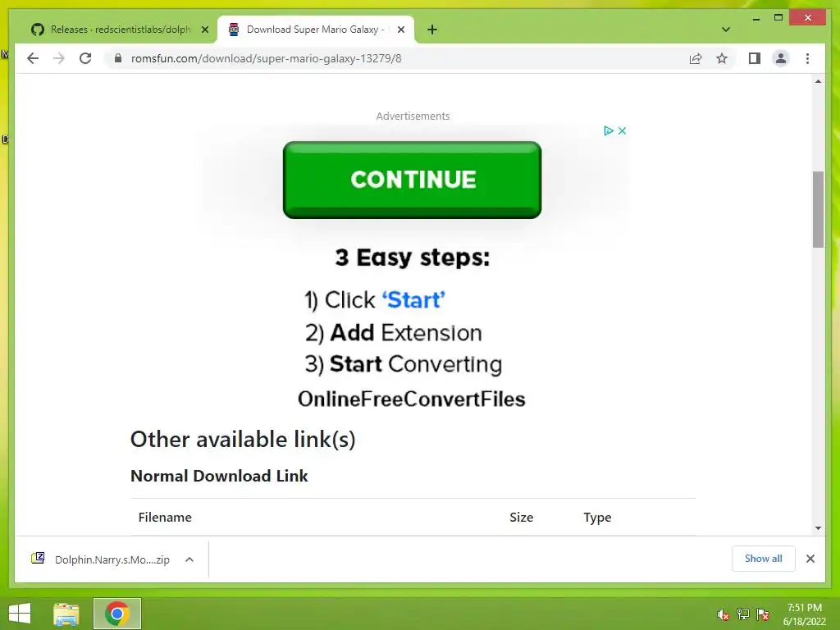Open the network status tray icon
This screenshot has height=630, width=840.
(743, 614)
